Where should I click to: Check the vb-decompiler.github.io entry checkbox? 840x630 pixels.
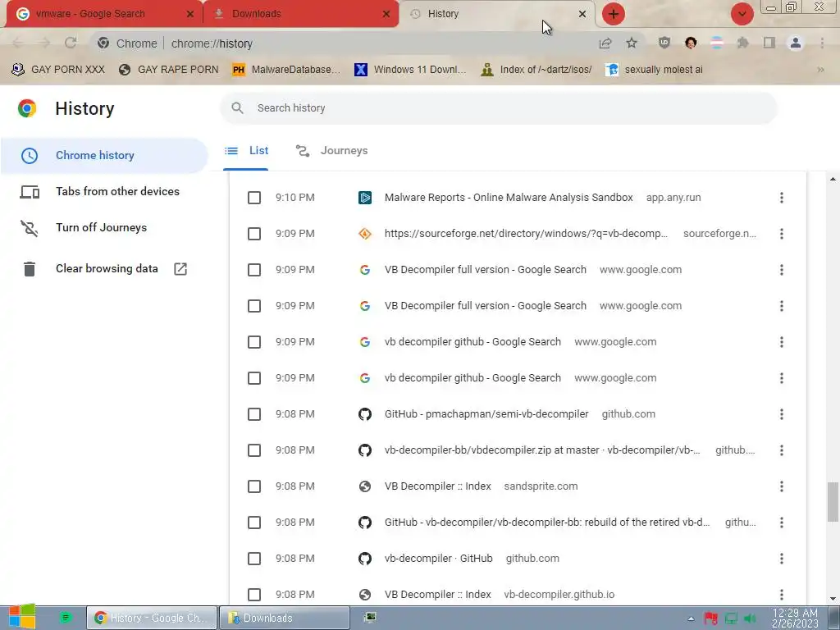click(x=254, y=595)
